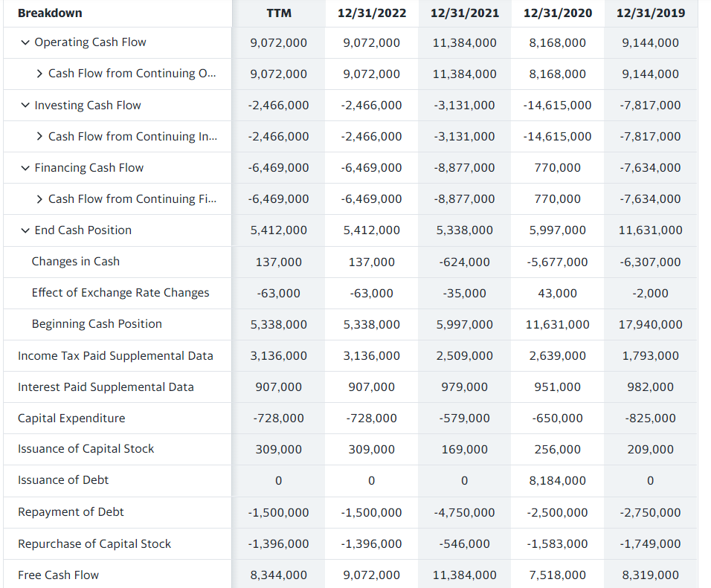Click Income Tax Paid 2019 value 1,793,000

[651, 356]
